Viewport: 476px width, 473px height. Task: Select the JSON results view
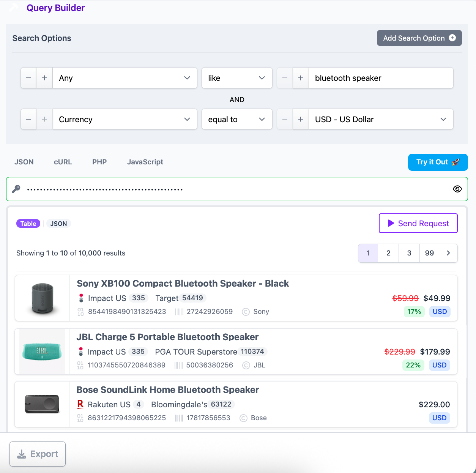[59, 224]
